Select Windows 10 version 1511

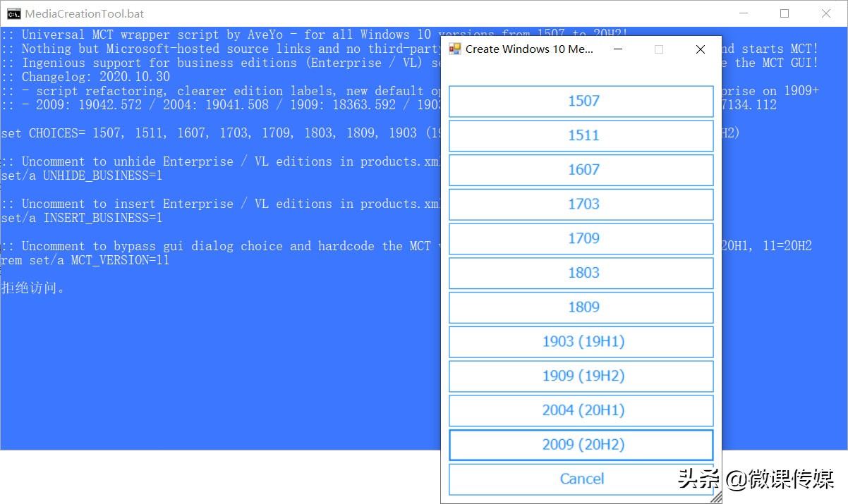581,135
